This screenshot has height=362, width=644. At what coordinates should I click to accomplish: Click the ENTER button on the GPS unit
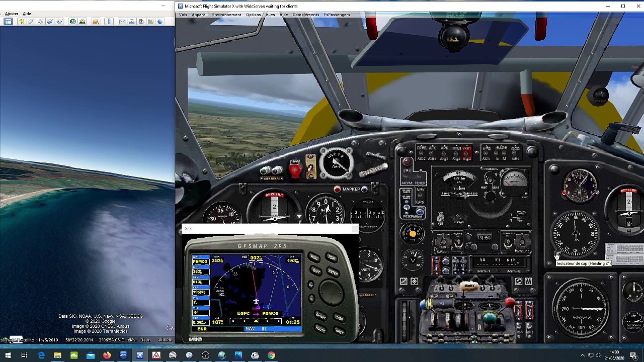pyautogui.click(x=333, y=273)
